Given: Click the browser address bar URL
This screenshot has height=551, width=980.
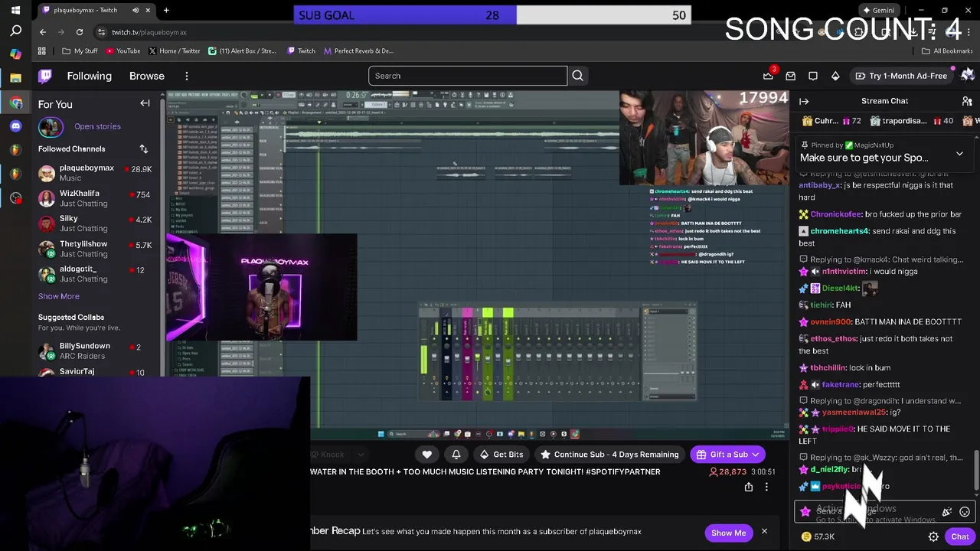Looking at the screenshot, I should point(149,32).
